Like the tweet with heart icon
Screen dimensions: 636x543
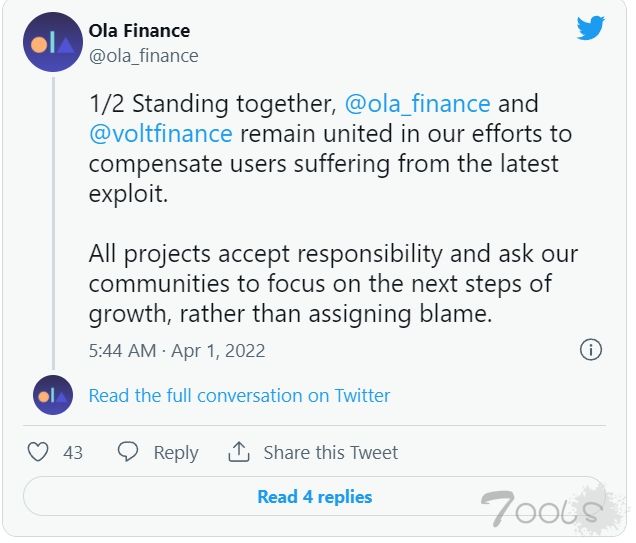38,452
